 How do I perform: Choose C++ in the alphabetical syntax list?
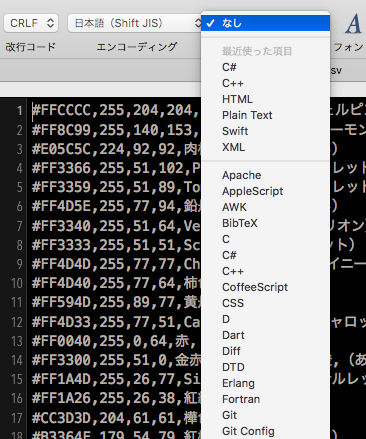pyautogui.click(x=265, y=271)
